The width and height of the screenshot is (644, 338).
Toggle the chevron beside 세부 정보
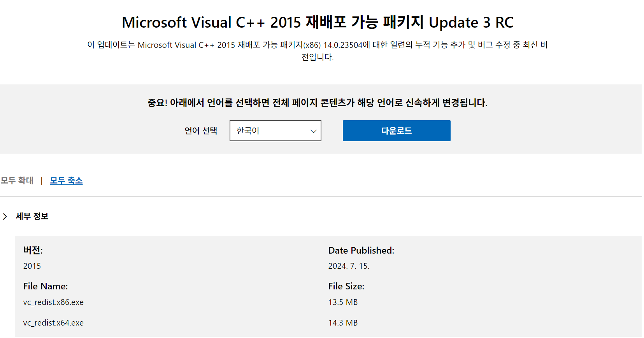(x=5, y=216)
